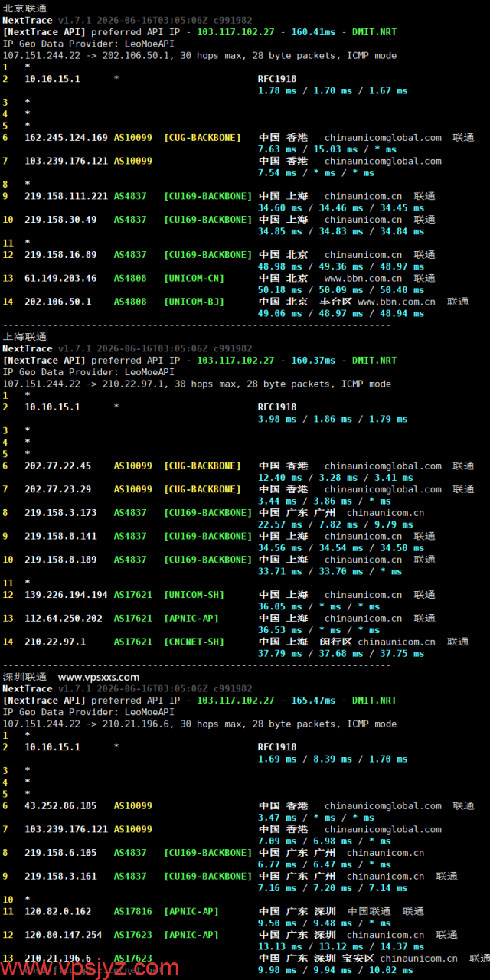Click latency 49.06 ms / 48.97 ms / 48.94 ms
This screenshot has height=980, width=490.
341,313
